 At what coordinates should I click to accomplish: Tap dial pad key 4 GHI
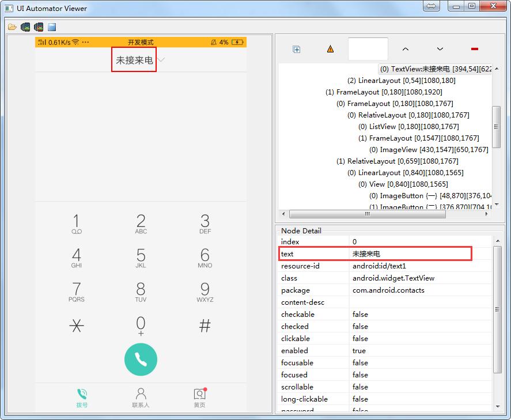click(77, 258)
